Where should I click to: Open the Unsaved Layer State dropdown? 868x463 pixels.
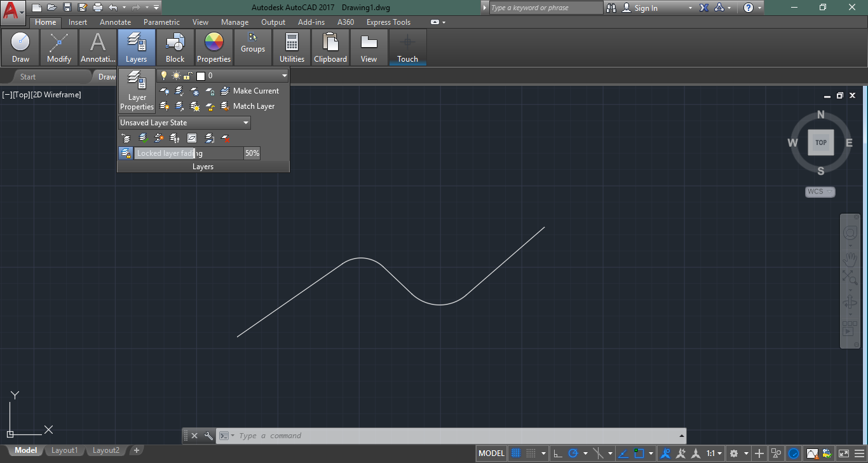tap(184, 123)
